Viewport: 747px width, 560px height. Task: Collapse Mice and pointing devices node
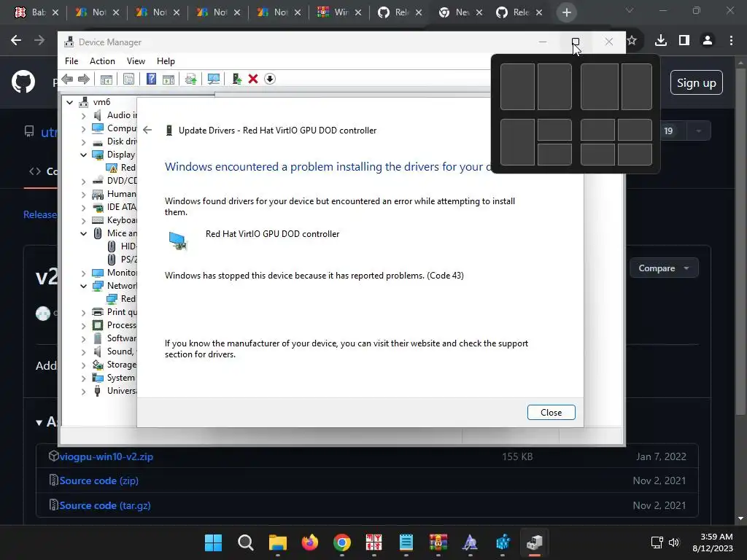(x=83, y=233)
